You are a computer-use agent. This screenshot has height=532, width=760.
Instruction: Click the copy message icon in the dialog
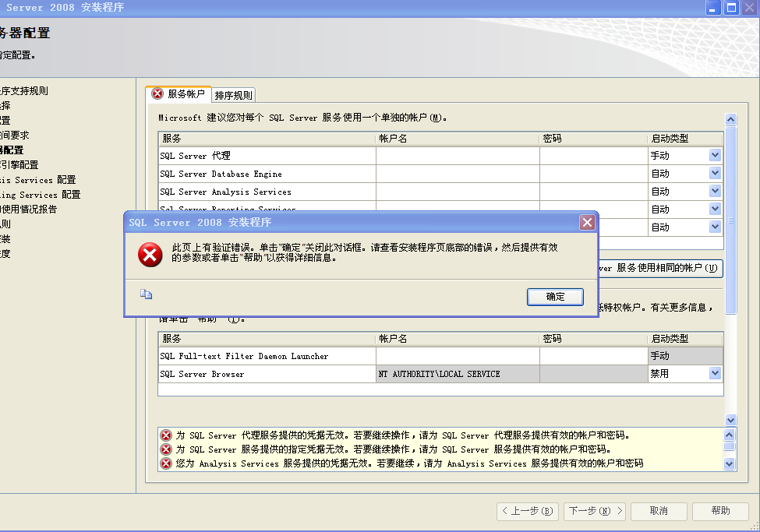pos(146,294)
